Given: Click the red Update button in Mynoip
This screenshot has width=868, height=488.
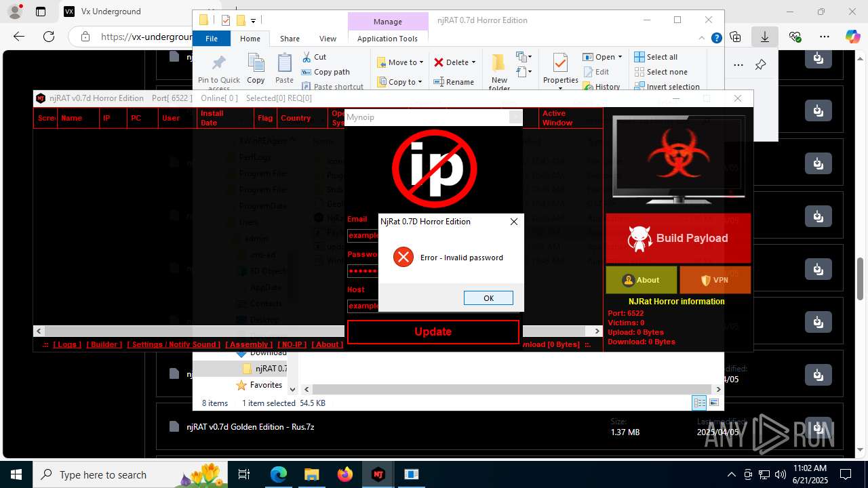Looking at the screenshot, I should (x=433, y=331).
